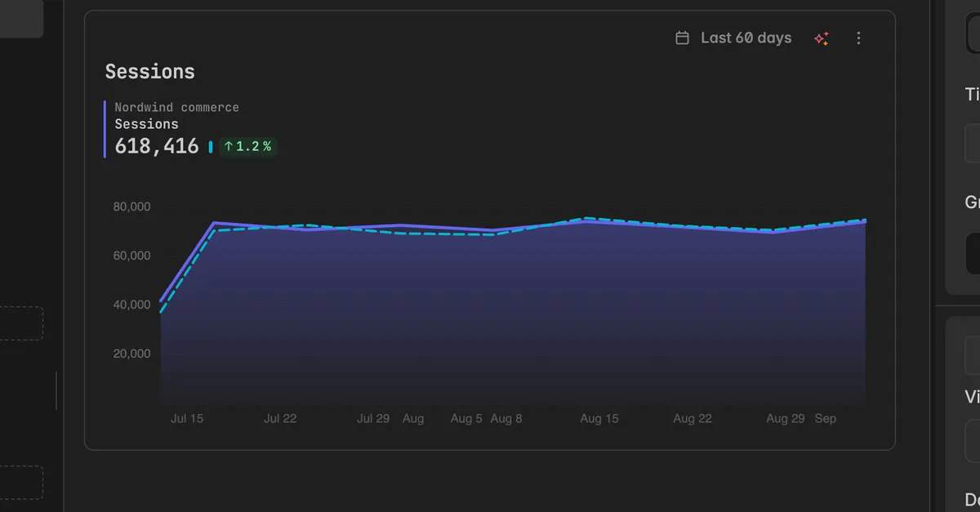Click the Jul 22 label on x-axis
This screenshot has height=512, width=980.
click(280, 418)
